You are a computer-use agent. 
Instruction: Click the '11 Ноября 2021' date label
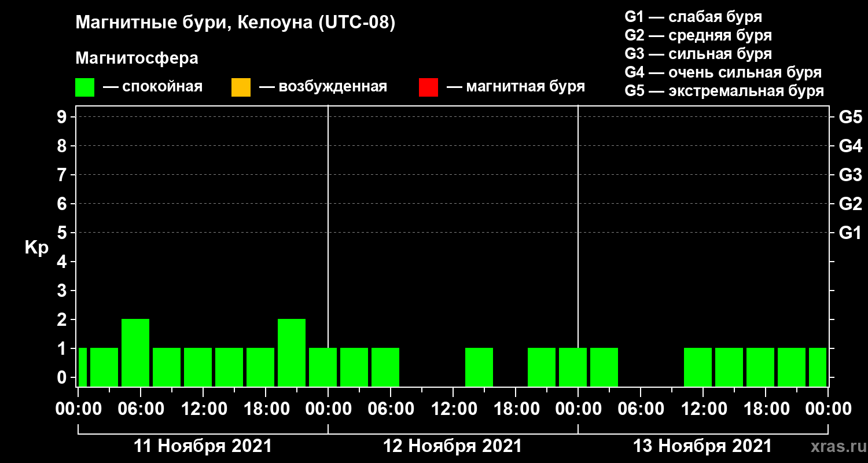(x=203, y=446)
